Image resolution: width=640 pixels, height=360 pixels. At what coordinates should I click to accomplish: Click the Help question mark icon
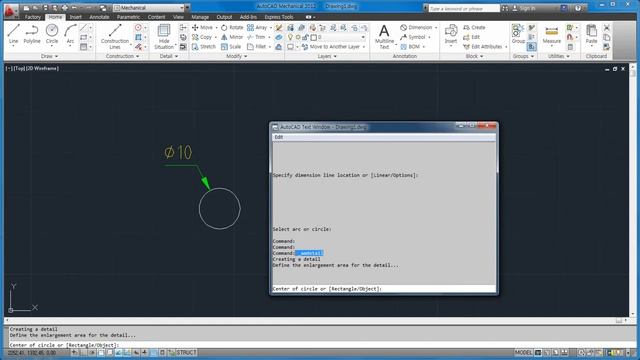(x=578, y=8)
